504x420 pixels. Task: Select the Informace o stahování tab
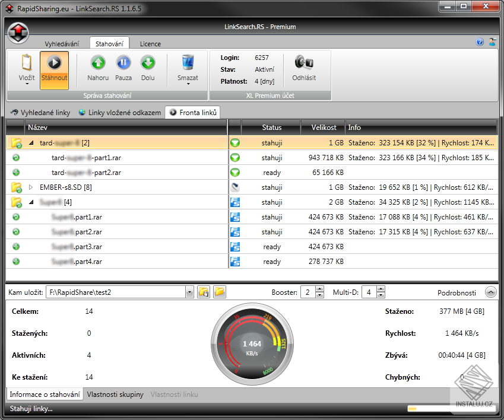tap(45, 394)
